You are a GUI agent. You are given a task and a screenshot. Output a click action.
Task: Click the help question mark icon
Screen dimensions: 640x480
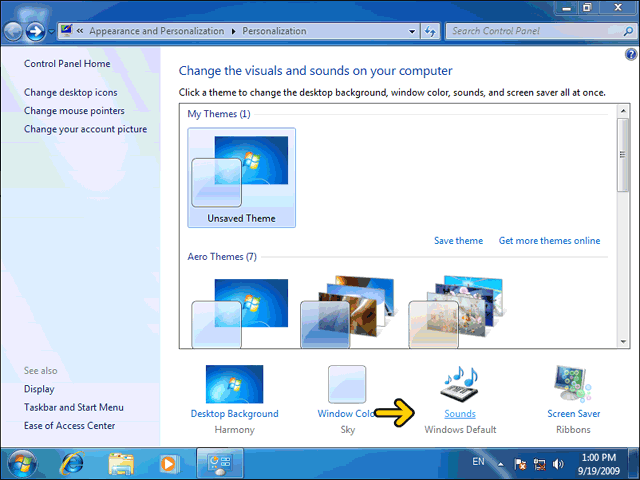(631, 54)
